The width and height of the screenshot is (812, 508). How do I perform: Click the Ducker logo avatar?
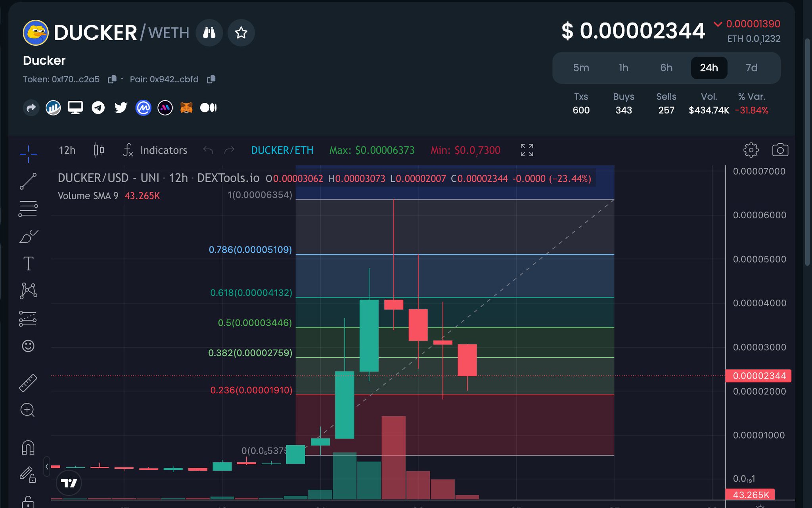point(36,33)
